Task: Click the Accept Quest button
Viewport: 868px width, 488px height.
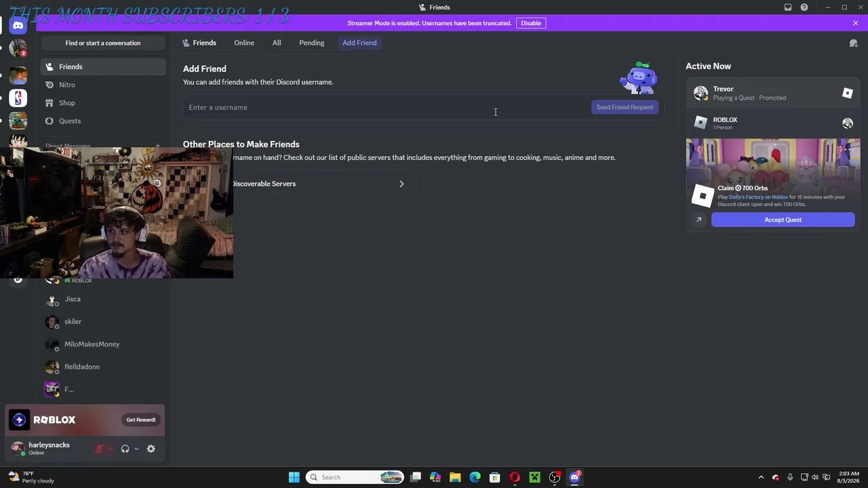Action: point(783,220)
